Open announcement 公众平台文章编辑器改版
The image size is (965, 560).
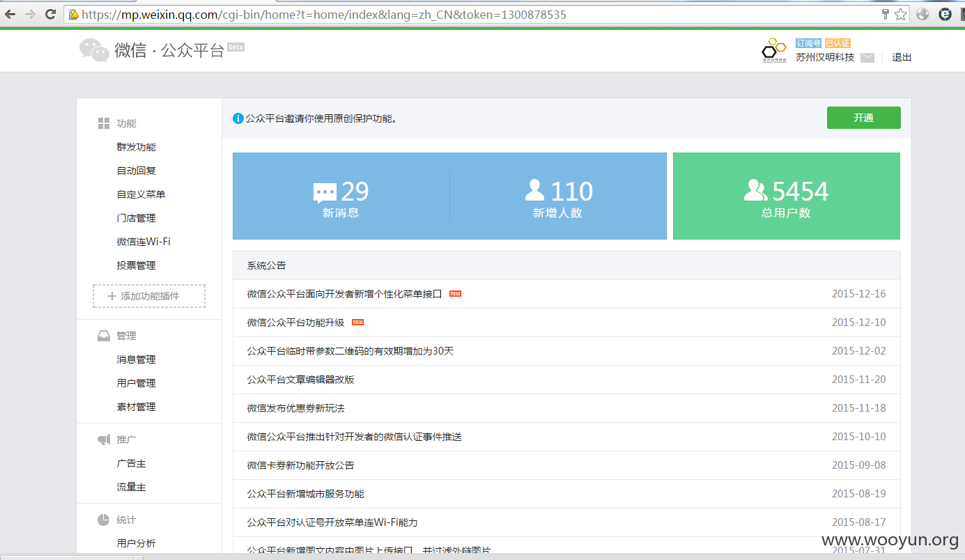pos(301,380)
